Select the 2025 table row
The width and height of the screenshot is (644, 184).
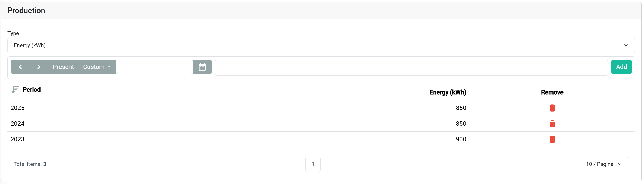point(231,108)
